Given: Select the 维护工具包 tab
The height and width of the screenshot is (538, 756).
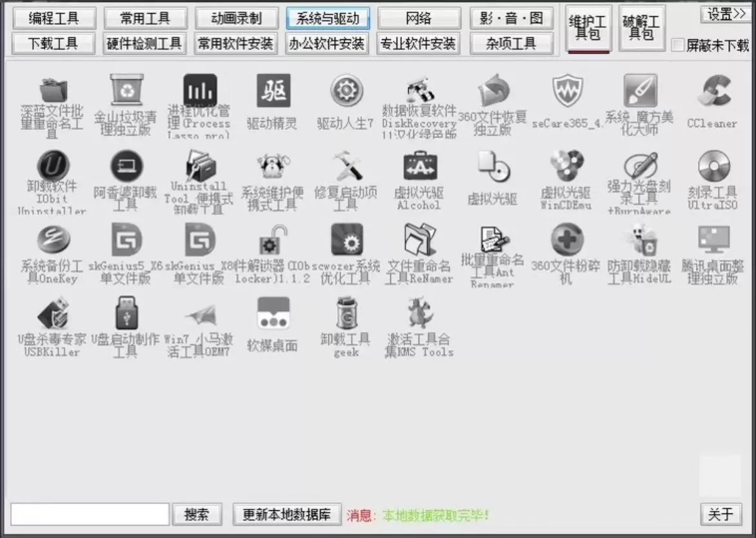Looking at the screenshot, I should pyautogui.click(x=588, y=28).
